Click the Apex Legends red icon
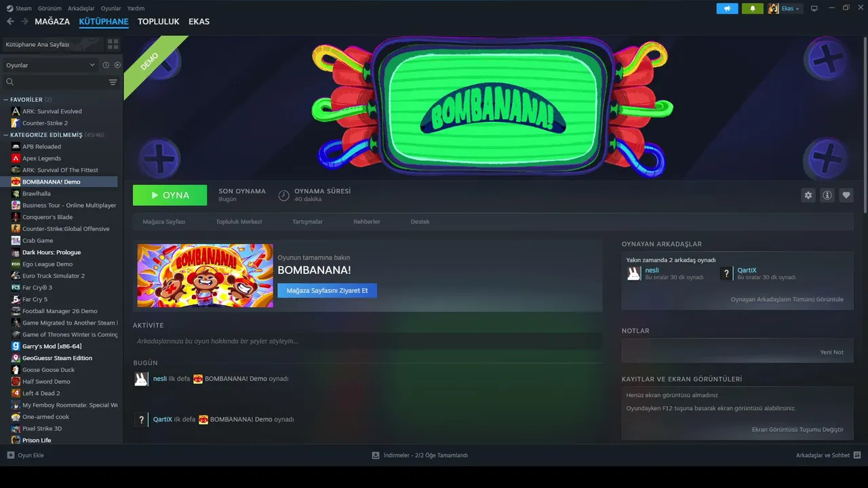This screenshot has height=488, width=868. (x=16, y=159)
